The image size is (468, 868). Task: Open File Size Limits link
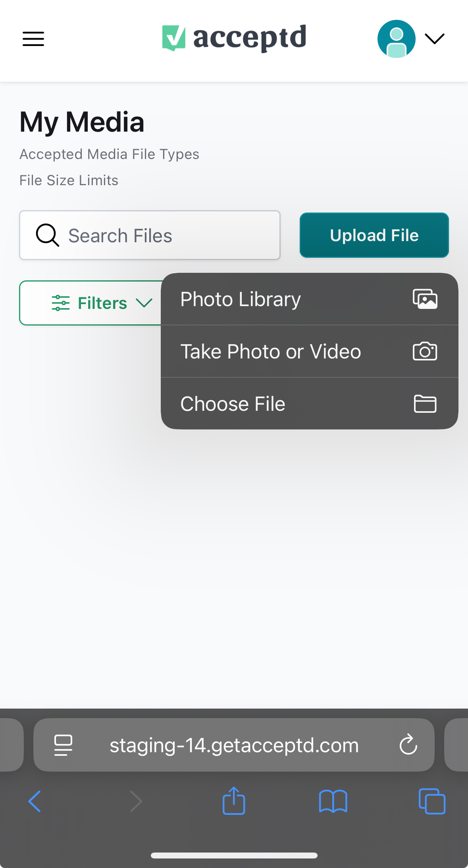point(69,180)
